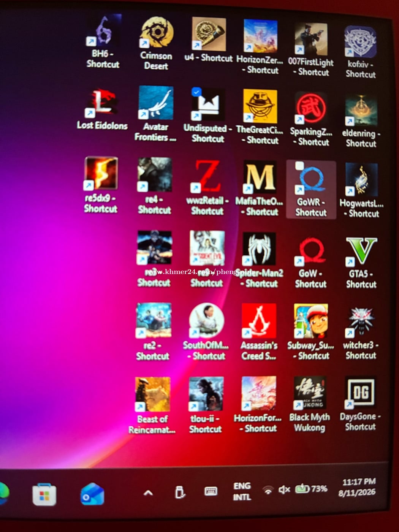Open Outlook from the taskbar
Viewport: 399px width, 532px height.
coord(92,494)
